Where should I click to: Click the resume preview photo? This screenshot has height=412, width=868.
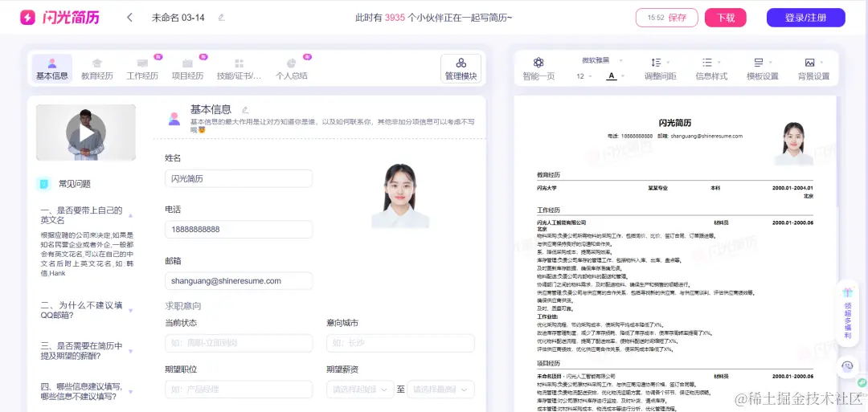pyautogui.click(x=793, y=143)
